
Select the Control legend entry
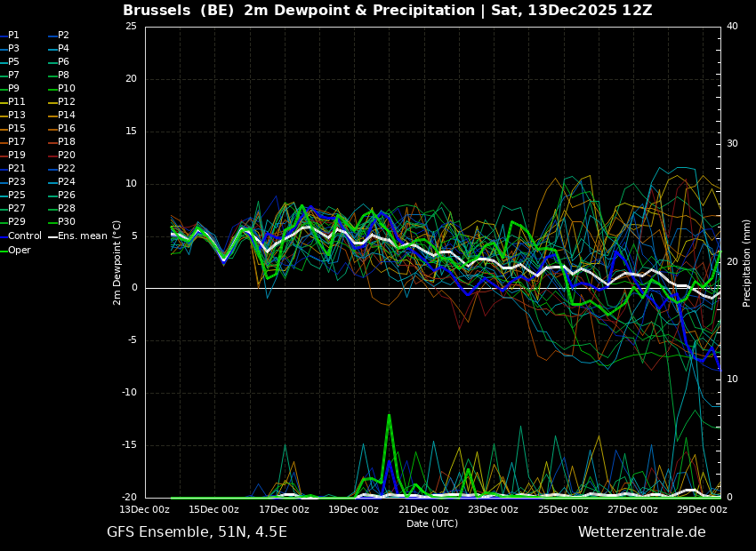(x=21, y=236)
